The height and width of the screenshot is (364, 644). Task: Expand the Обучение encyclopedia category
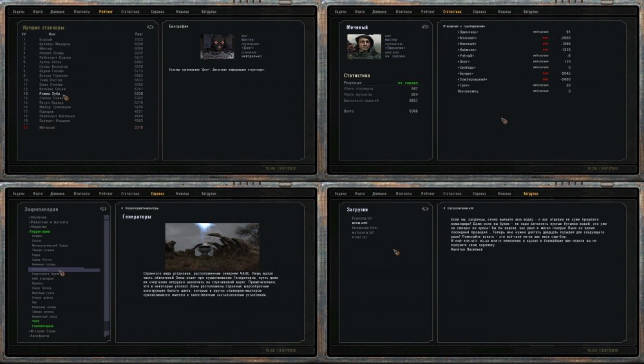(37, 217)
